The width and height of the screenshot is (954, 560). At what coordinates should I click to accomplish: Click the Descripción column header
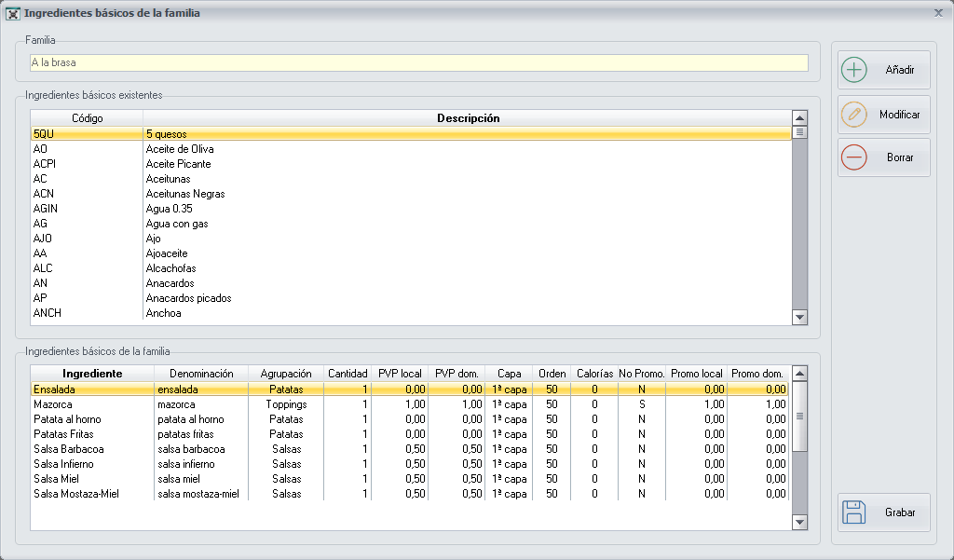pos(468,118)
